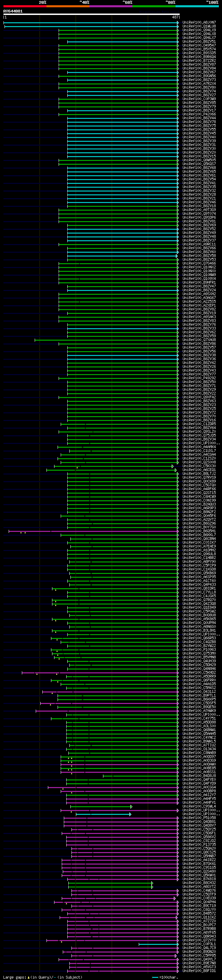Screen dimensions: 222x980
Task: Select the UniRef100_C5KX30 hit
Action: pos(199,466)
